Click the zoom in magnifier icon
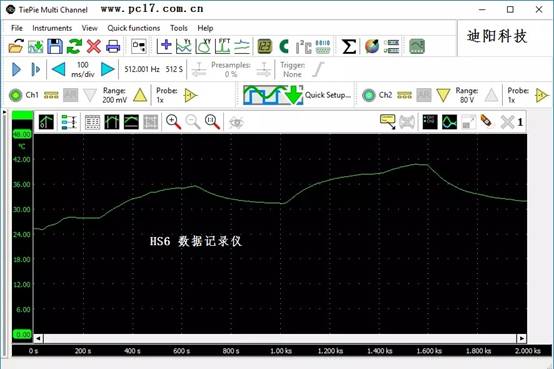554x369 pixels. (x=173, y=122)
